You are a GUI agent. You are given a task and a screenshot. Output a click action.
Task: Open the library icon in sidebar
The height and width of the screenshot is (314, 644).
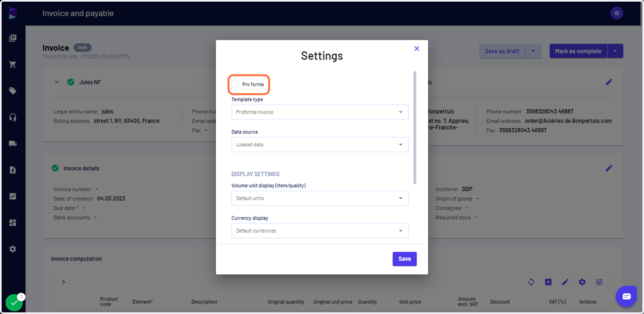point(13,38)
